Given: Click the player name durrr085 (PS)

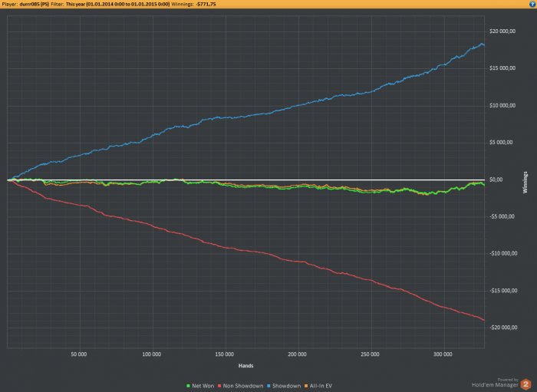Looking at the screenshot, I should point(35,4).
